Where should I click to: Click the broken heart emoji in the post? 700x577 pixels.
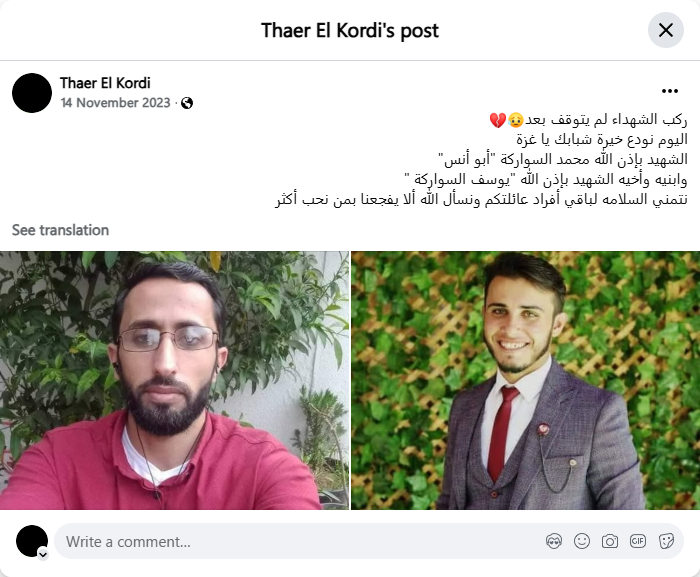point(498,120)
